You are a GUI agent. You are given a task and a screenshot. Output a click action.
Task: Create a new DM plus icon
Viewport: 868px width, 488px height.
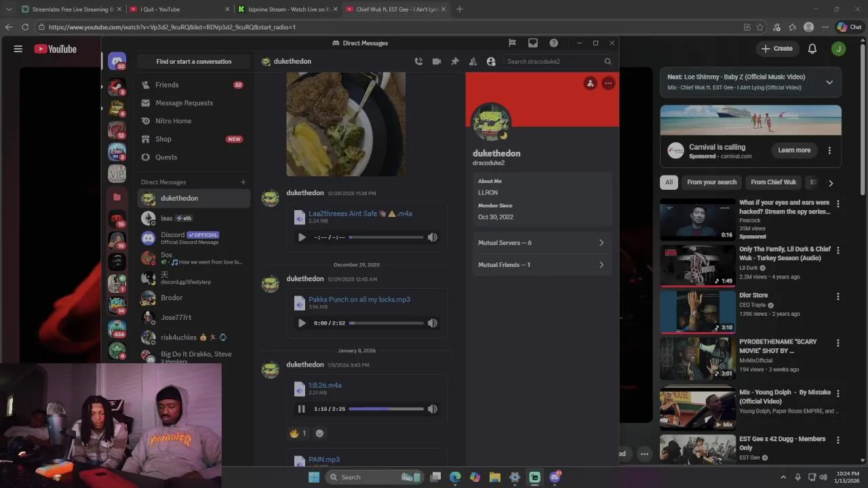click(x=243, y=182)
